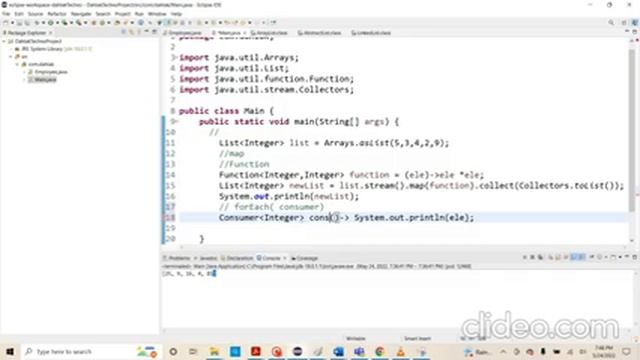Open the Edit menu
This screenshot has width=640, height=360.
point(19,14)
